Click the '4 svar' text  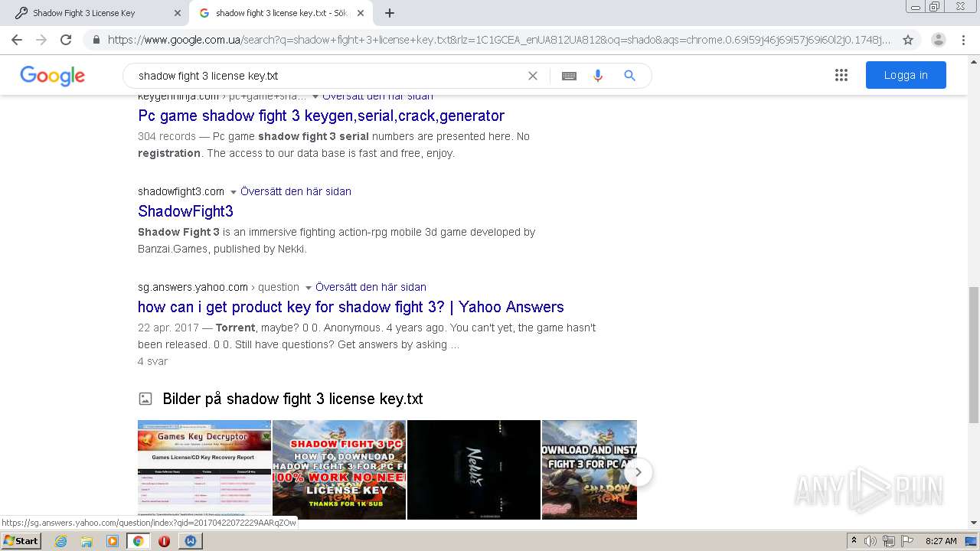pos(152,361)
